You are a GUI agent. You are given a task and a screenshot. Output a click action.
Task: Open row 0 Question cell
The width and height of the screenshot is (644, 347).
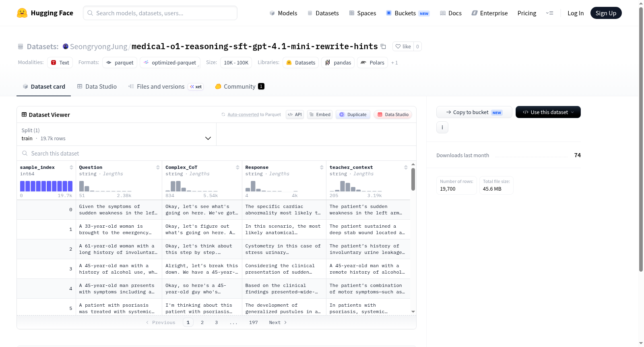(x=119, y=210)
